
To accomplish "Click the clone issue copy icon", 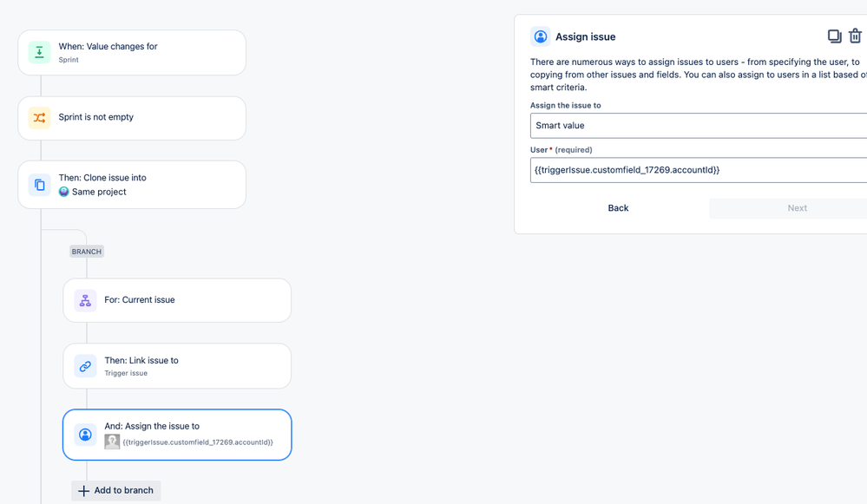I will 39,184.
